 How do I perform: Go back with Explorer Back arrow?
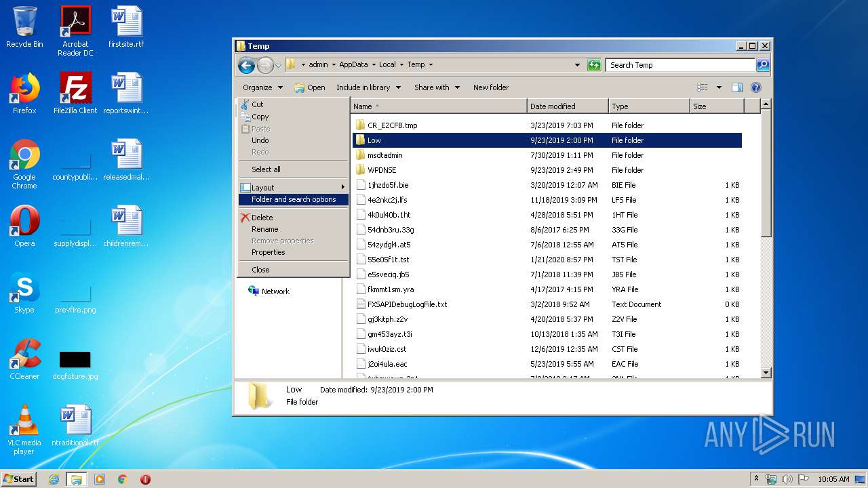pos(246,65)
